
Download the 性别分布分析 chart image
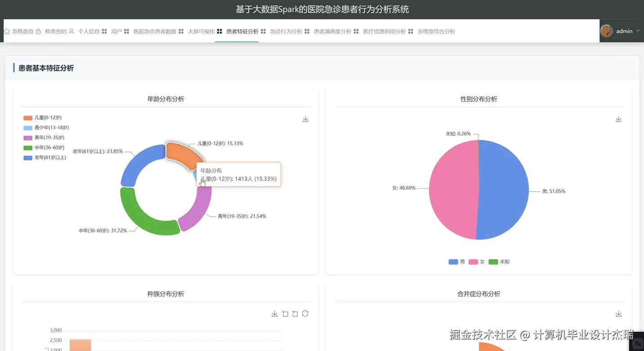tap(618, 119)
